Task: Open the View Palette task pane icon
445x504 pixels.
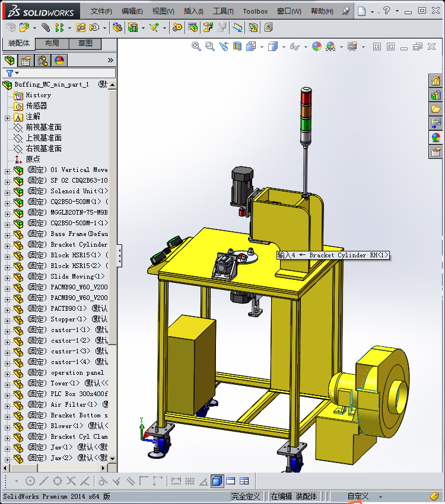Action: coord(436,123)
